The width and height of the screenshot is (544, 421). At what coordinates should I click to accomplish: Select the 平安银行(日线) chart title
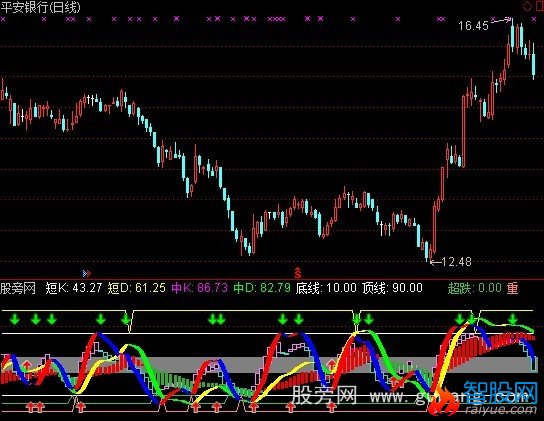pyautogui.click(x=41, y=7)
